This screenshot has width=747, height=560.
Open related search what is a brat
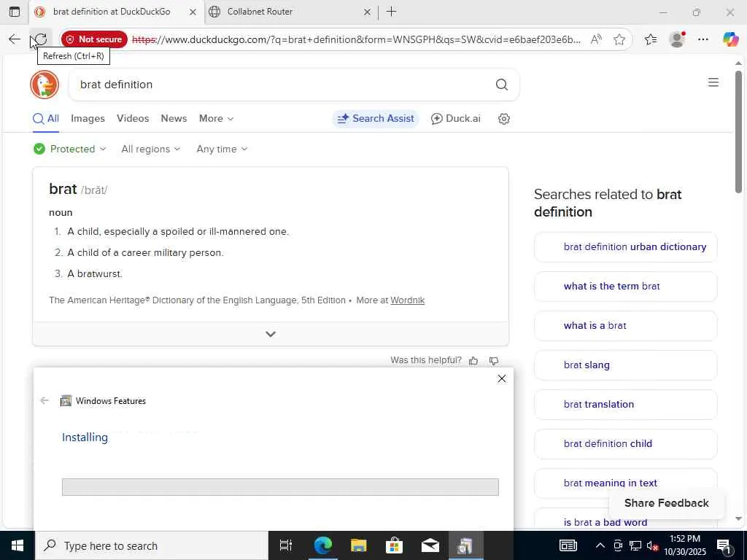click(x=625, y=326)
